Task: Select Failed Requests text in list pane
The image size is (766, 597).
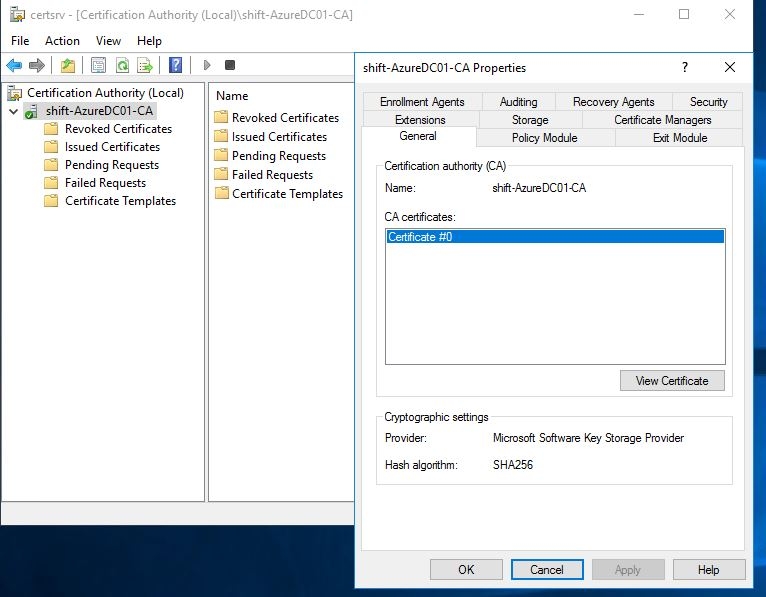Action: [x=273, y=175]
